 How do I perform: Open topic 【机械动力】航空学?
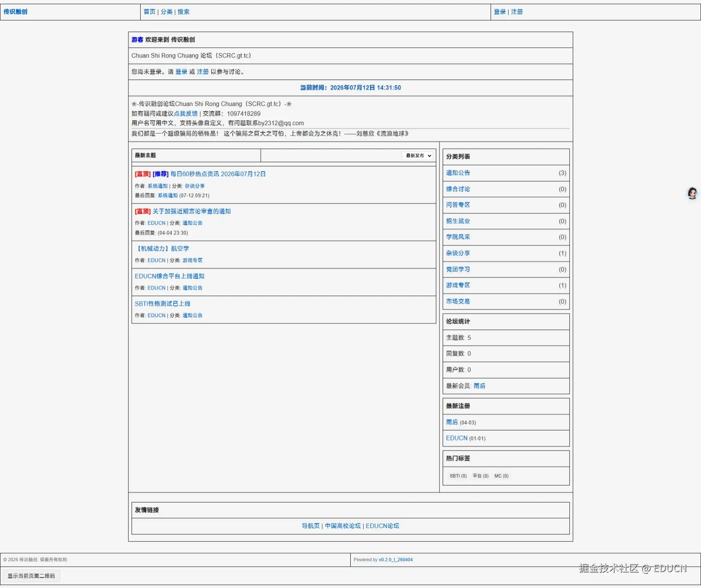(x=162, y=249)
